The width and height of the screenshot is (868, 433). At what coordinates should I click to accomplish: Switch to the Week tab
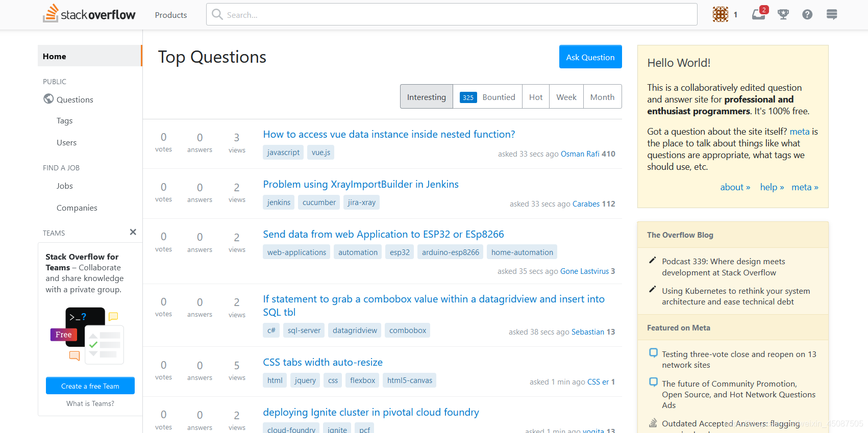[x=566, y=97]
